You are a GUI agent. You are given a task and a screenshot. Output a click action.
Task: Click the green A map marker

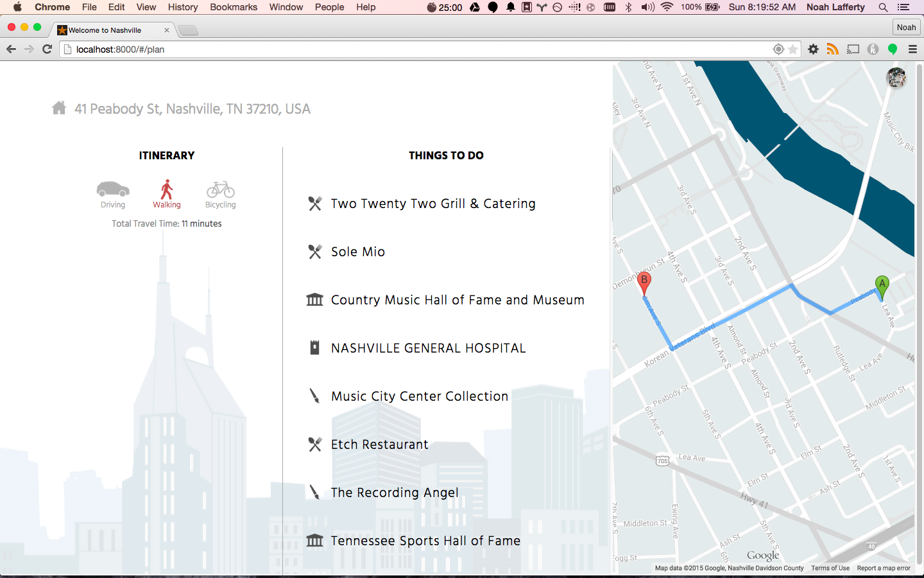(882, 286)
